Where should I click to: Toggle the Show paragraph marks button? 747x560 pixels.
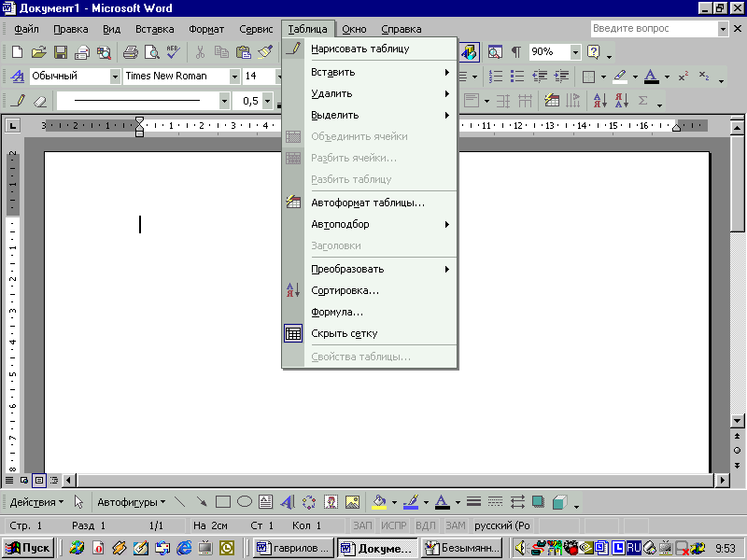[x=516, y=52]
